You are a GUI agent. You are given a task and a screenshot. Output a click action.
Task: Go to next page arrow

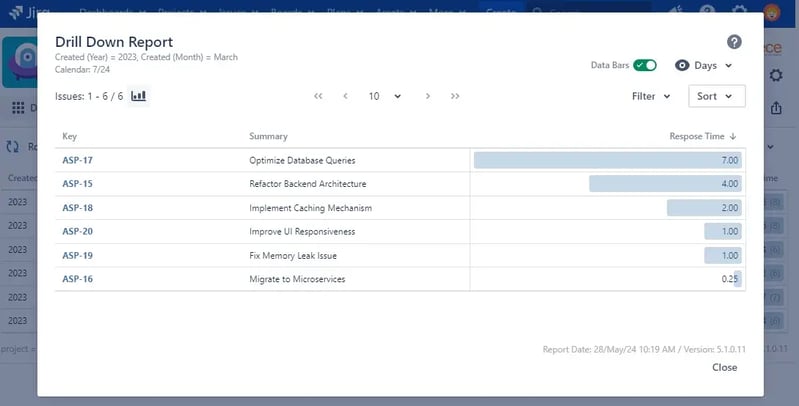tap(428, 96)
